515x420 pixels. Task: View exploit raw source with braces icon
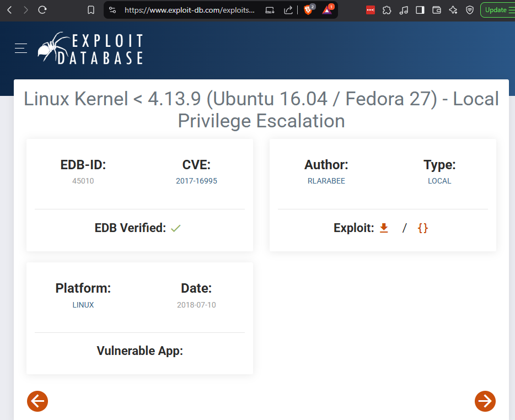(423, 228)
